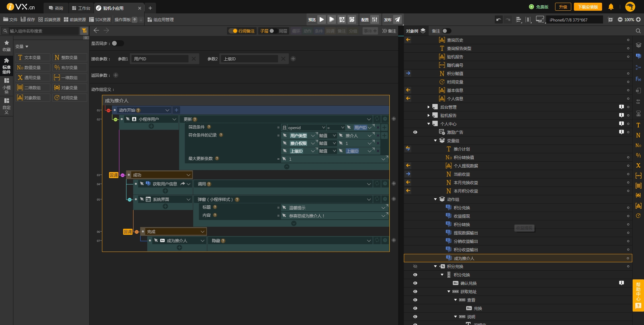Select the 文本变量 component
The height and width of the screenshot is (325, 644).
tap(33, 57)
